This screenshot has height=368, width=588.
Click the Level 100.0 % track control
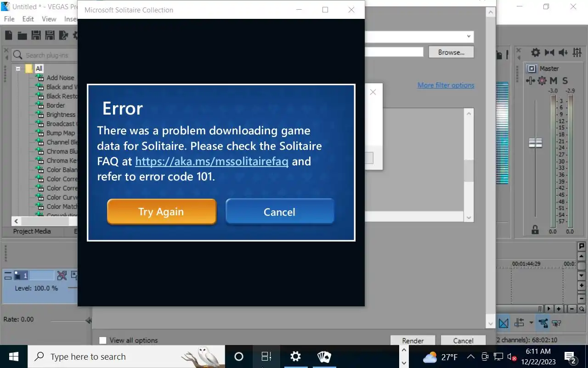[x=36, y=288]
